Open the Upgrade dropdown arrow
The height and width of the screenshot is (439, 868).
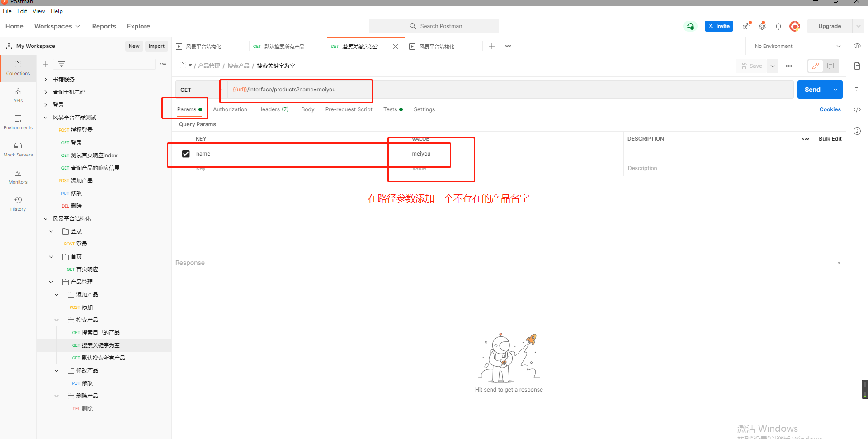[858, 26]
